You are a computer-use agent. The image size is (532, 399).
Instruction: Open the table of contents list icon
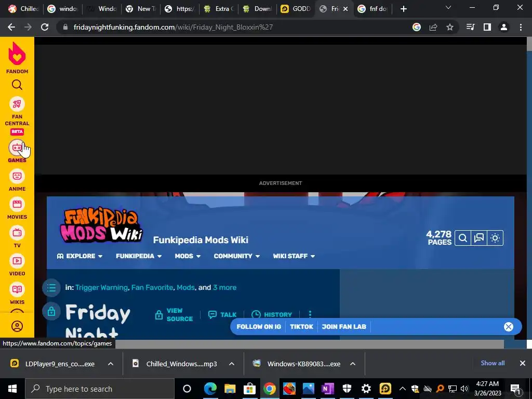pos(51,288)
